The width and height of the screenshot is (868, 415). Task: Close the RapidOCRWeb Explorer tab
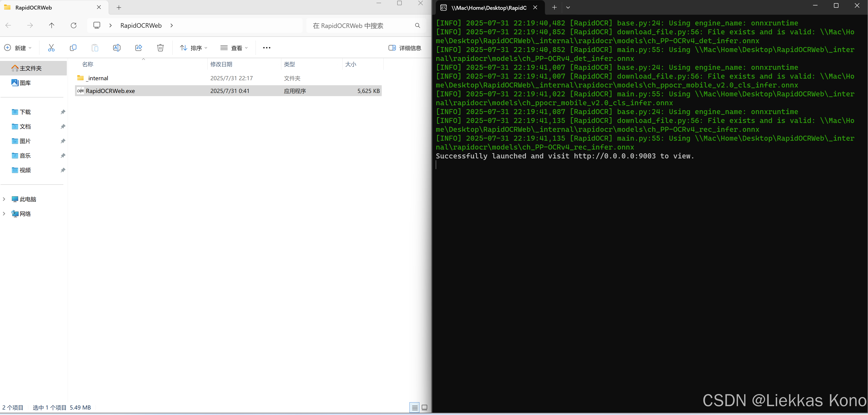tap(99, 7)
